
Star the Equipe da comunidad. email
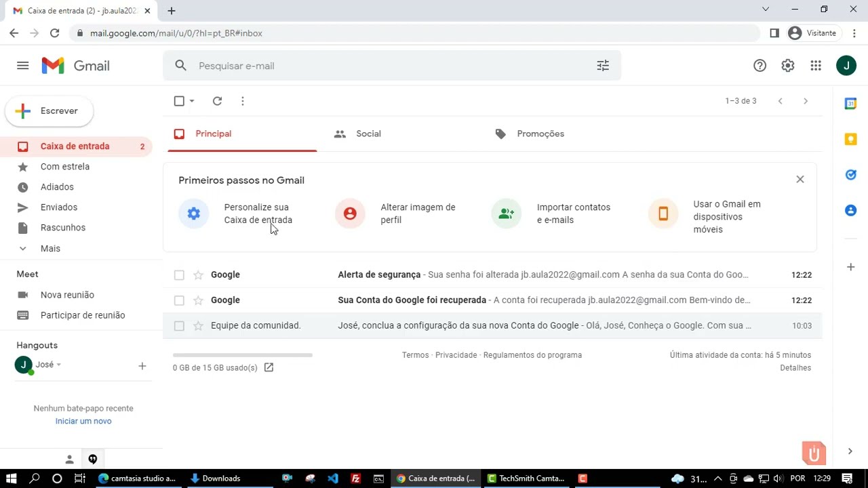pos(198,326)
